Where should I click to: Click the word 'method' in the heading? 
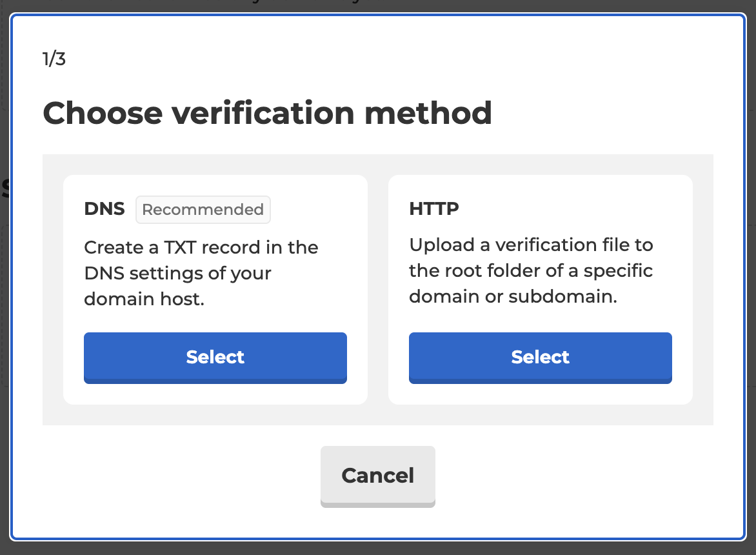click(428, 114)
